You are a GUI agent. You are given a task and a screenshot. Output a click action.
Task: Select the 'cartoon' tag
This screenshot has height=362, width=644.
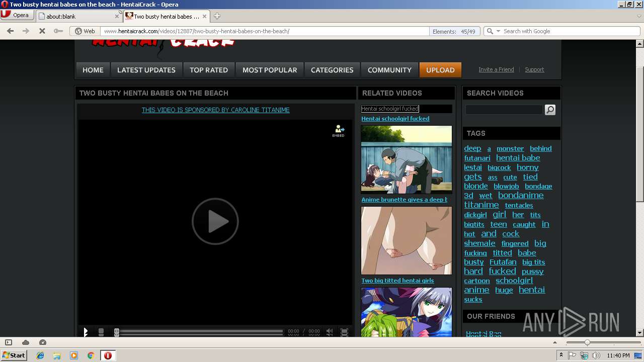[476, 281]
